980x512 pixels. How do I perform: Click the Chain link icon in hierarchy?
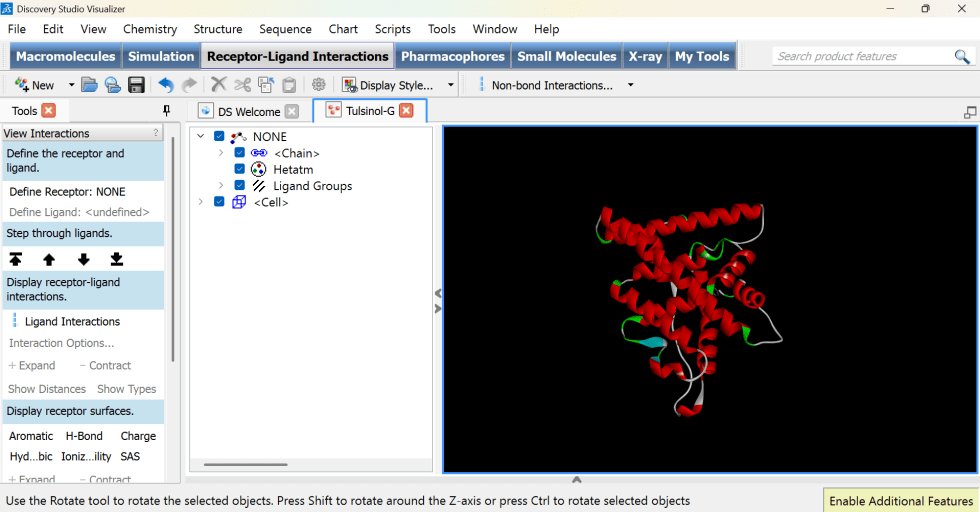[259, 153]
